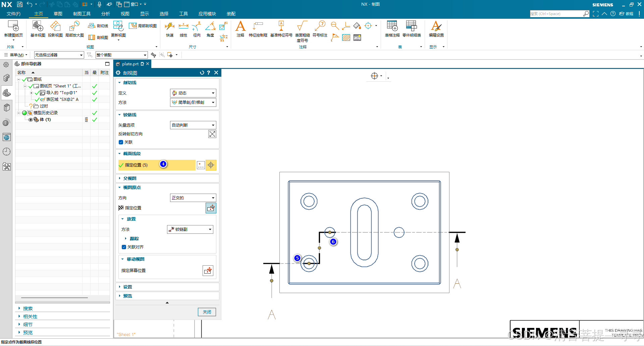Screen dimensions: 644x346
Task: Toggle check next to 图纸页 "Sheet 1"
Action: [31, 86]
